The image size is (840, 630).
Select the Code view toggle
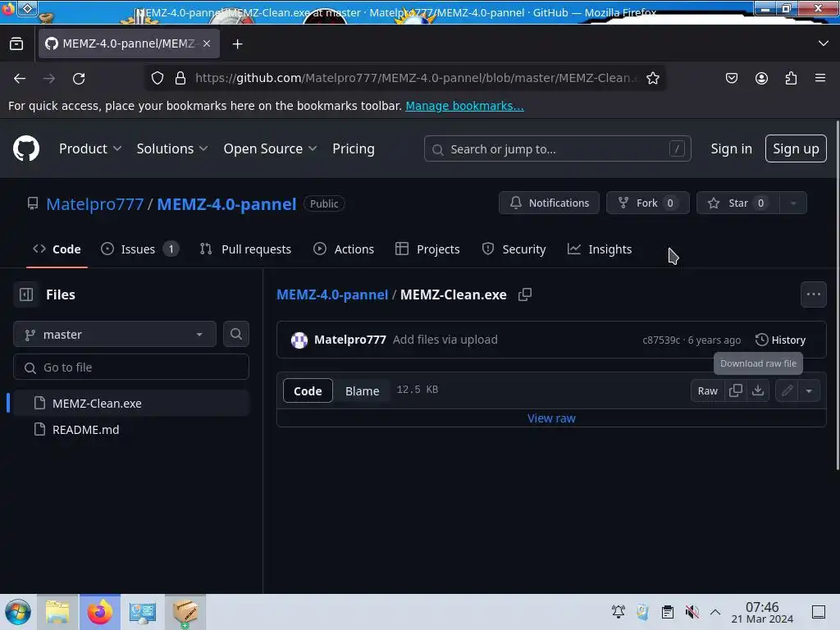pyautogui.click(x=308, y=390)
